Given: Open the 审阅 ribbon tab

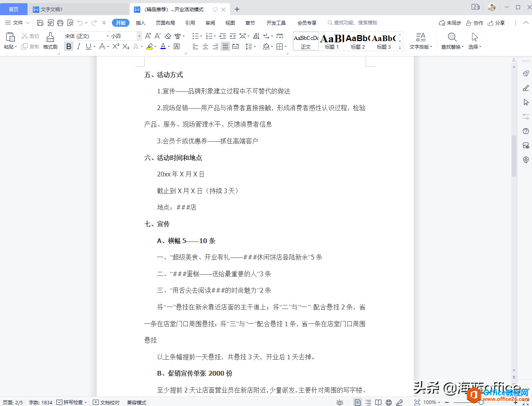Looking at the screenshot, I should [210, 23].
